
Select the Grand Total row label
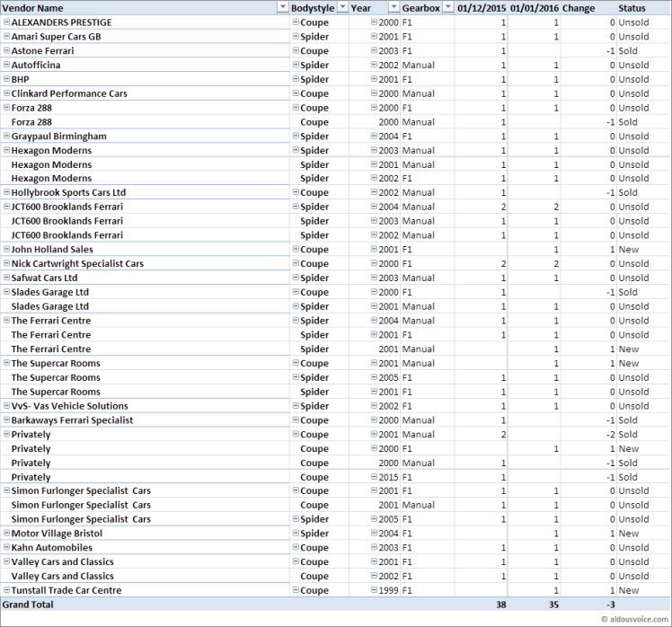click(x=28, y=605)
